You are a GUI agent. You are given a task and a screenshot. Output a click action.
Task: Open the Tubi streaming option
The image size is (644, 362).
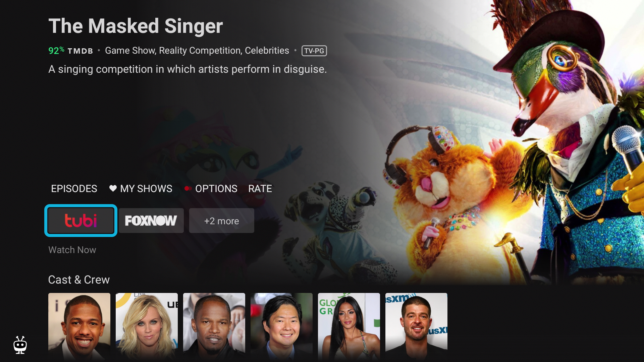coord(81,221)
